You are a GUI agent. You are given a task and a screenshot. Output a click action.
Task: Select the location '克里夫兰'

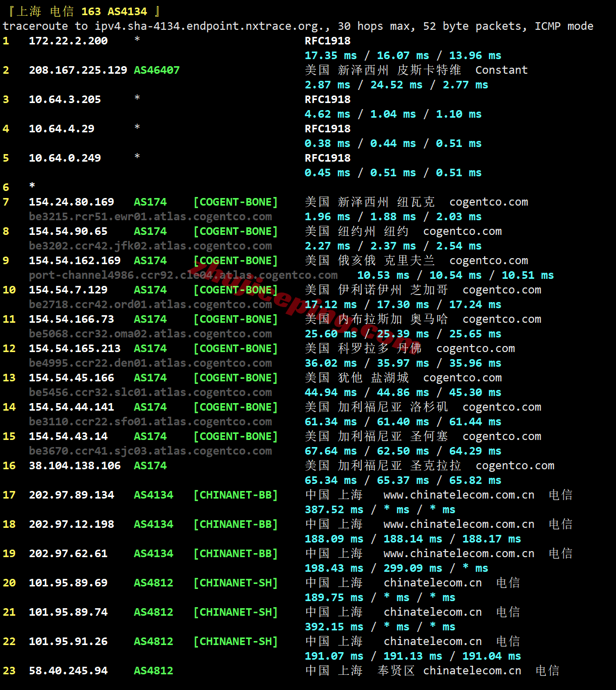tap(409, 261)
